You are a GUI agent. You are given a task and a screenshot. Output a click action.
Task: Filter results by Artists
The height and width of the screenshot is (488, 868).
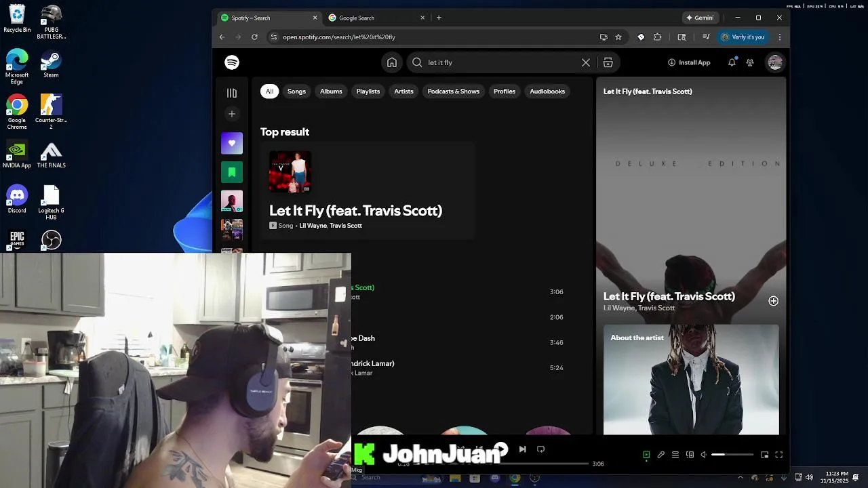tap(403, 91)
